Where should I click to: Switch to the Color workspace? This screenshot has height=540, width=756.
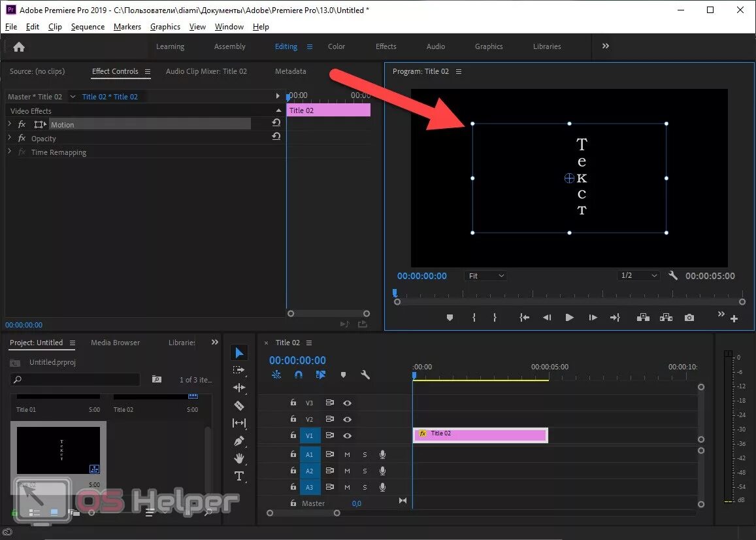click(336, 46)
